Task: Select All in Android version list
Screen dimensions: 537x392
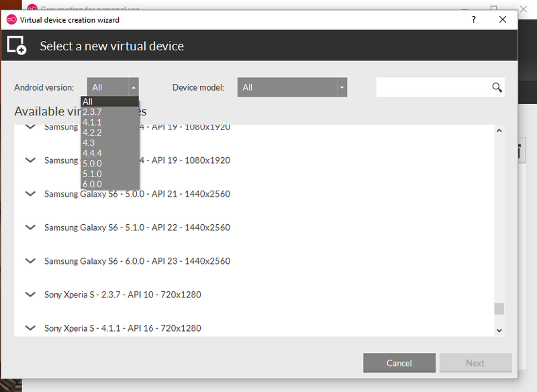Action: click(109, 101)
